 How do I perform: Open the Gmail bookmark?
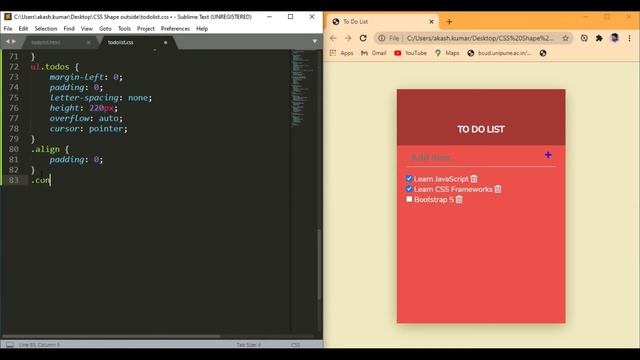[x=373, y=53]
